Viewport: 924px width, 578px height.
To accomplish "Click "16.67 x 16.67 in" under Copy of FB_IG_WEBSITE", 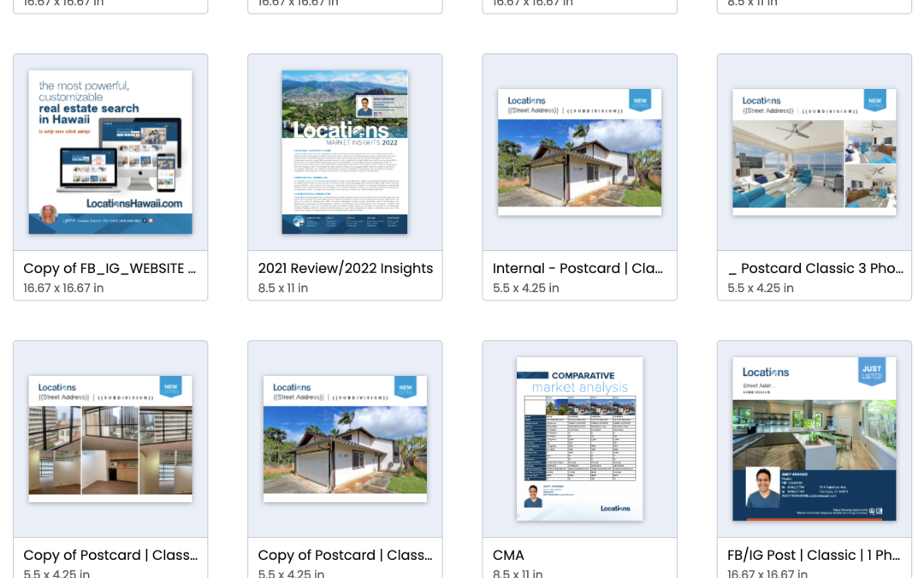I will point(63,288).
